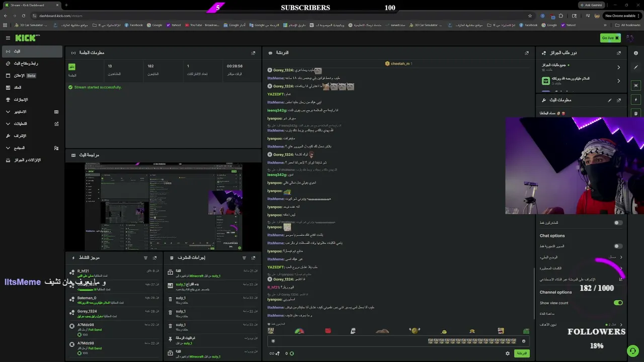This screenshot has width=644, height=362.
Task: Go back using the browser back arrow
Action: (x=6, y=16)
